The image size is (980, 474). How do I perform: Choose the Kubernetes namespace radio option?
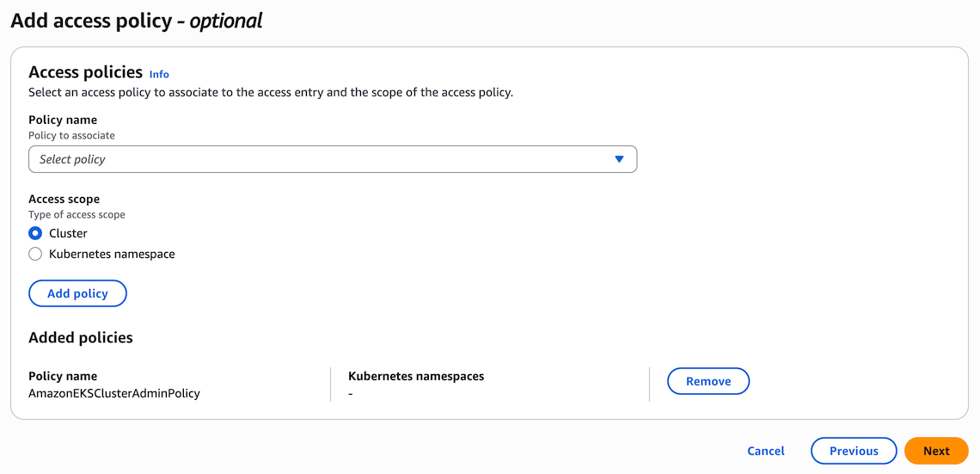tap(35, 254)
